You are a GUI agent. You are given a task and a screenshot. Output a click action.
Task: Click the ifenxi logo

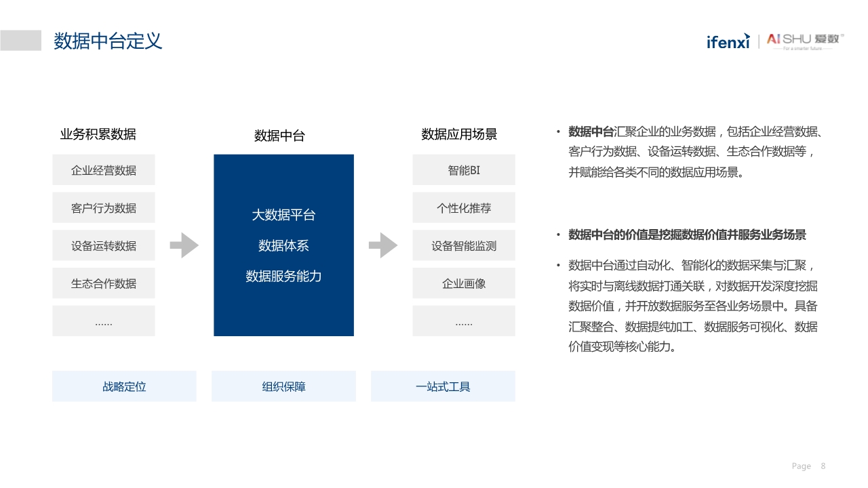(728, 41)
